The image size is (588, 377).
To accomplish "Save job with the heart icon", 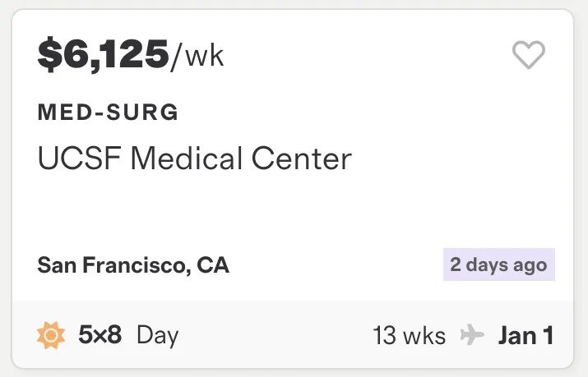I will pyautogui.click(x=528, y=55).
